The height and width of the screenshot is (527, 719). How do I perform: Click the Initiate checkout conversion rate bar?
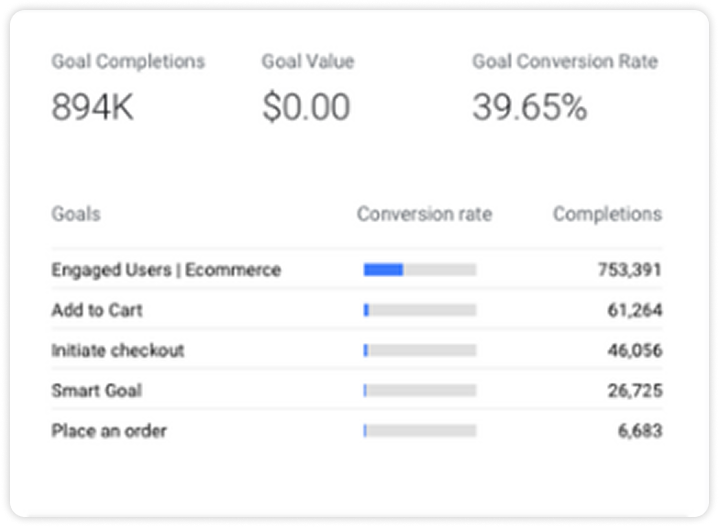[x=420, y=351]
